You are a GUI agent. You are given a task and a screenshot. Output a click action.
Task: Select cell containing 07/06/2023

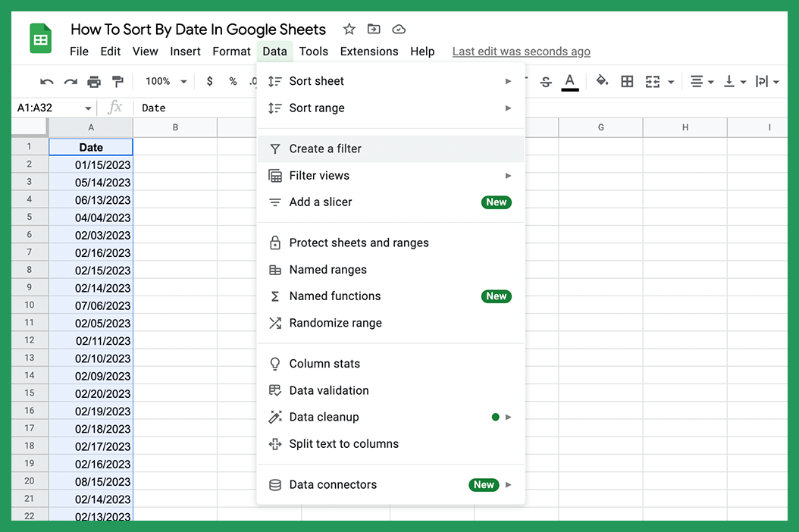point(91,305)
